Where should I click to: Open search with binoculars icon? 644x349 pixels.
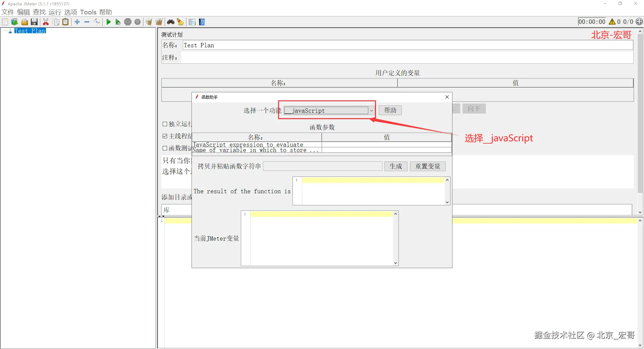[x=171, y=22]
